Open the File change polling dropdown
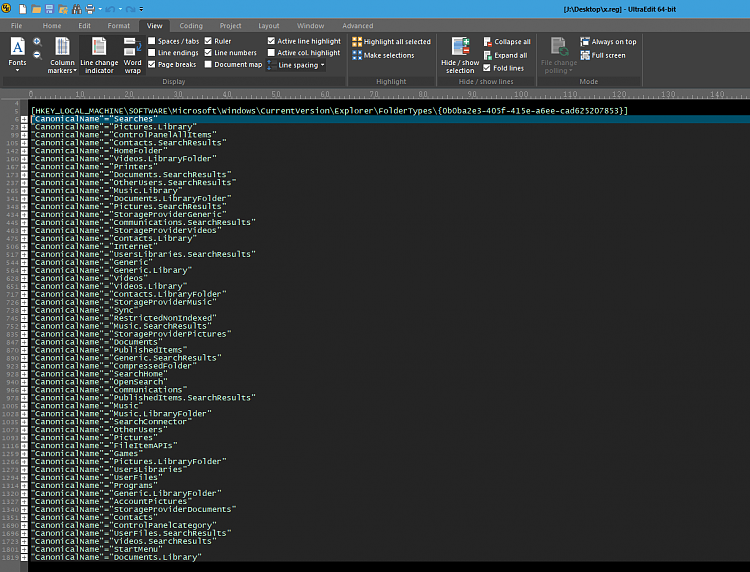Viewport: 750px width, 572px height. [x=559, y=55]
